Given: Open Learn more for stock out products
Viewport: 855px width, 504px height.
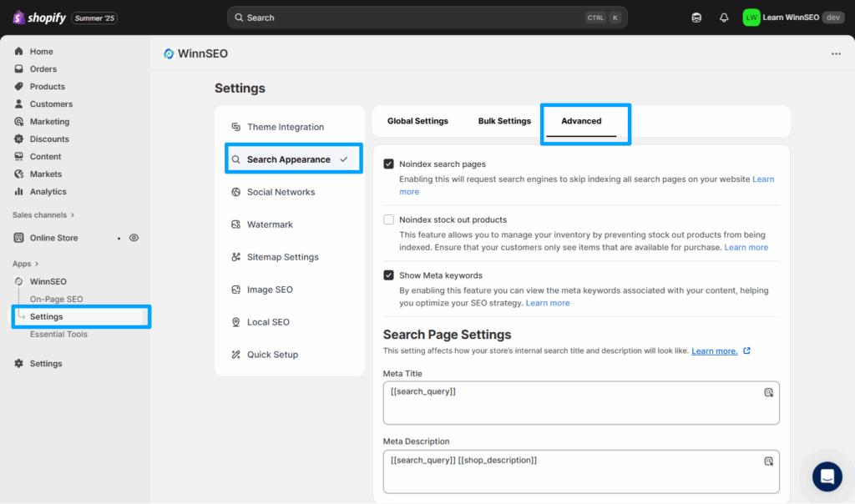Looking at the screenshot, I should (x=746, y=247).
